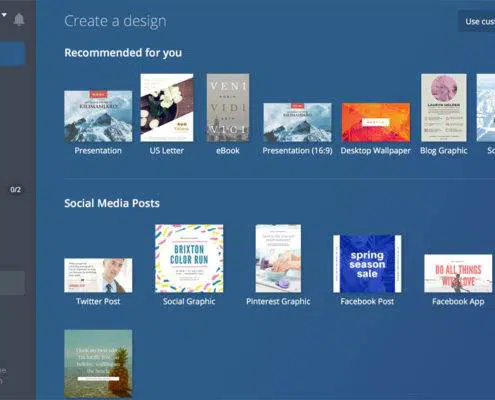
Task: Expand the account dropdown arrow
Action: click(4, 15)
